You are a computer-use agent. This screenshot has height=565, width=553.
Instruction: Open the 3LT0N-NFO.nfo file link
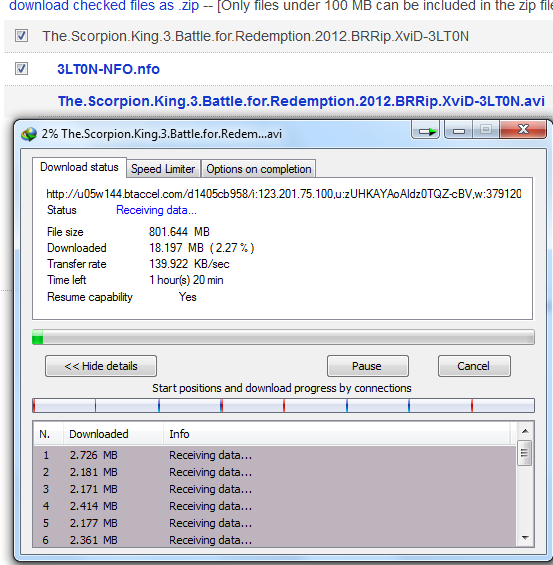(108, 69)
